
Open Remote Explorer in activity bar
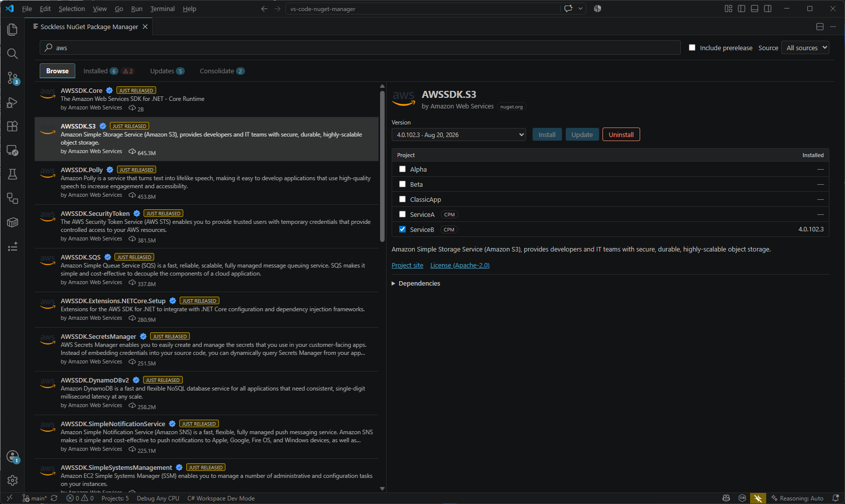[13, 150]
